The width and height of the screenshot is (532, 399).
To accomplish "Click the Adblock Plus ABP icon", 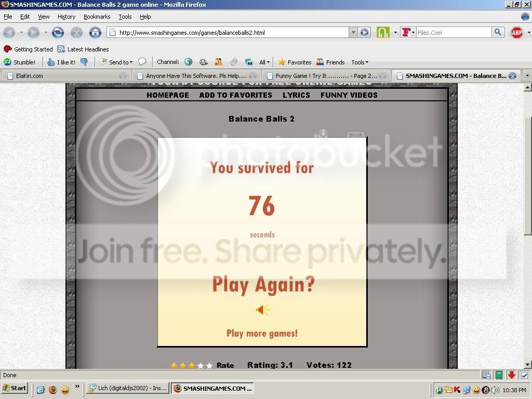I will point(517,33).
